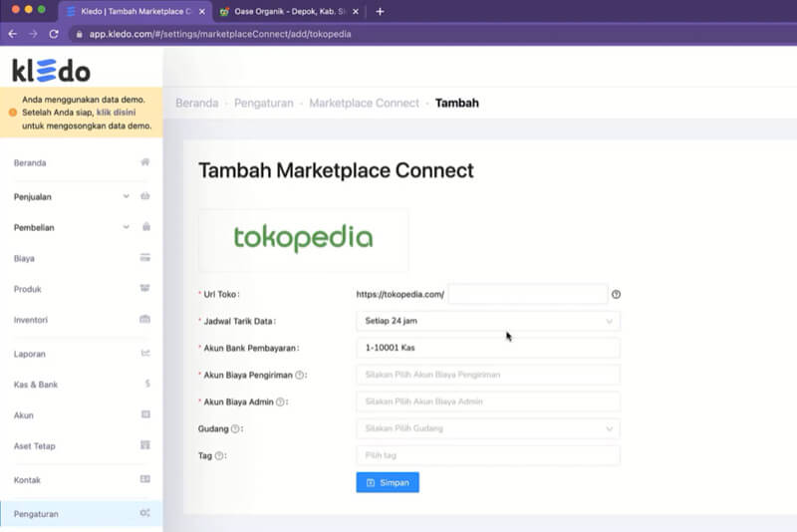Viewport: 797px width, 532px height.
Task: Click the Aset Tetap icon
Action: 145,445
